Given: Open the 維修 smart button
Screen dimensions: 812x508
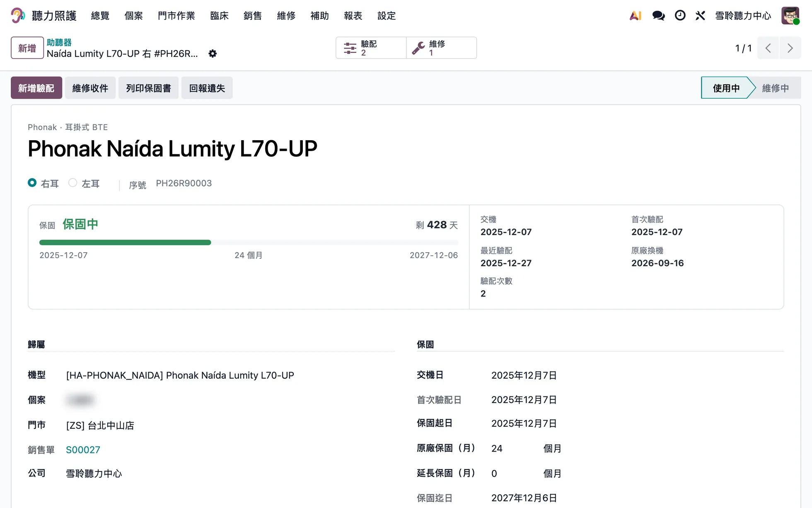Looking at the screenshot, I should pos(441,48).
